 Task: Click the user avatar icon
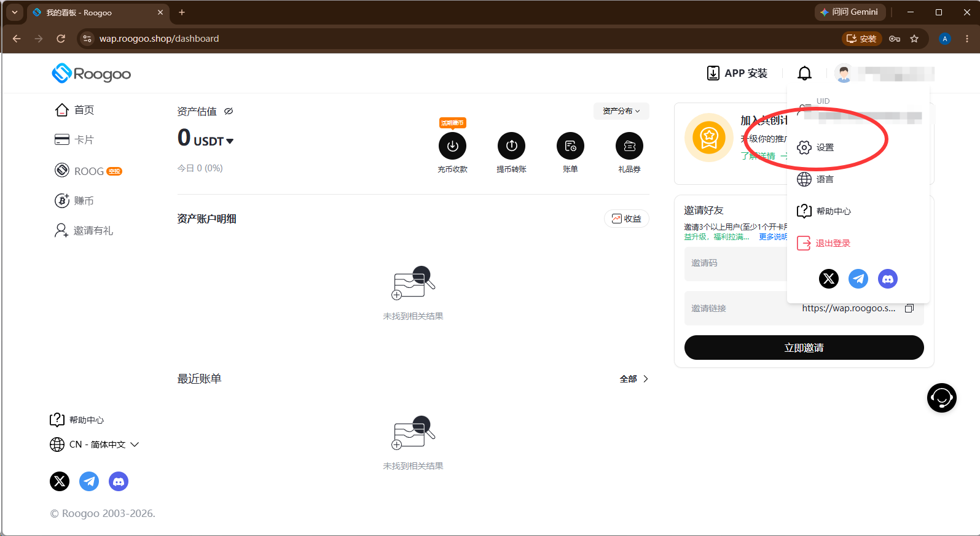click(x=844, y=74)
